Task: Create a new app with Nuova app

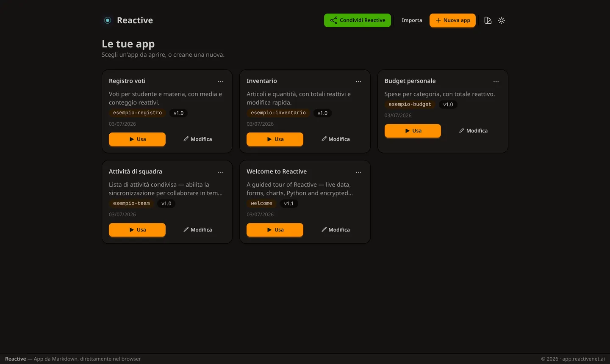Action: point(452,20)
